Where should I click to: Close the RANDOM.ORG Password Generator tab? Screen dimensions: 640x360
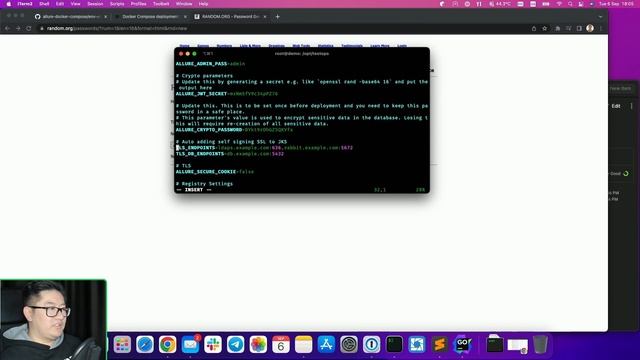[x=265, y=17]
